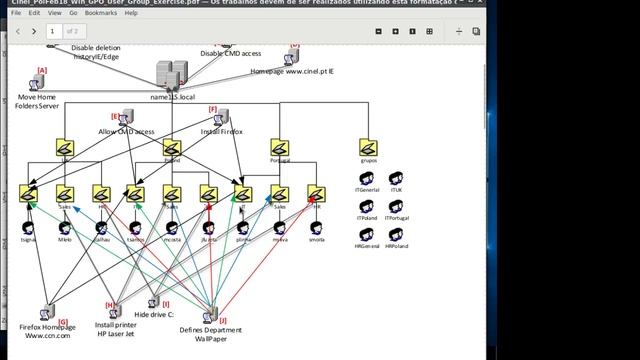Click the GPO icon marked [F]
This screenshot has height=360, width=640.
(x=222, y=117)
